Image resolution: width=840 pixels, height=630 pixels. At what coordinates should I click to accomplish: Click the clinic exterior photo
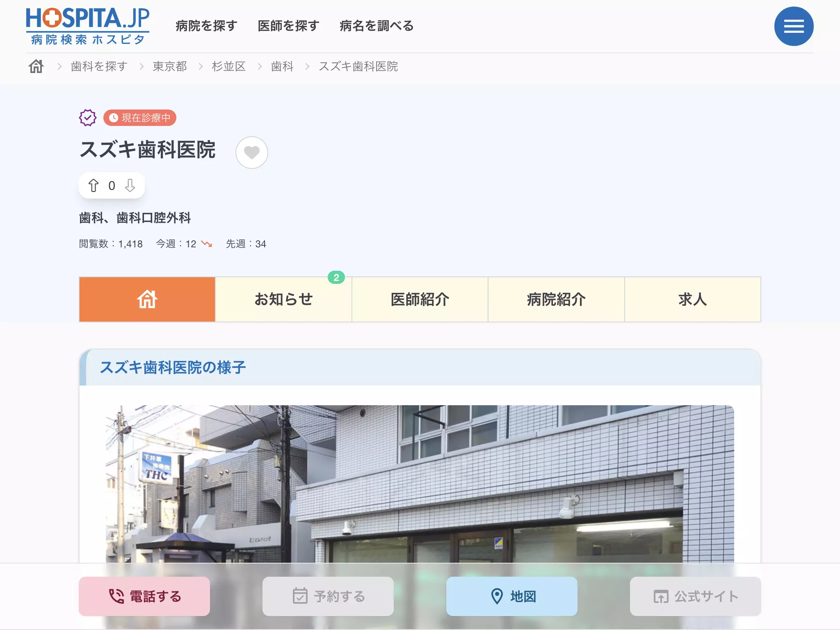point(420,484)
